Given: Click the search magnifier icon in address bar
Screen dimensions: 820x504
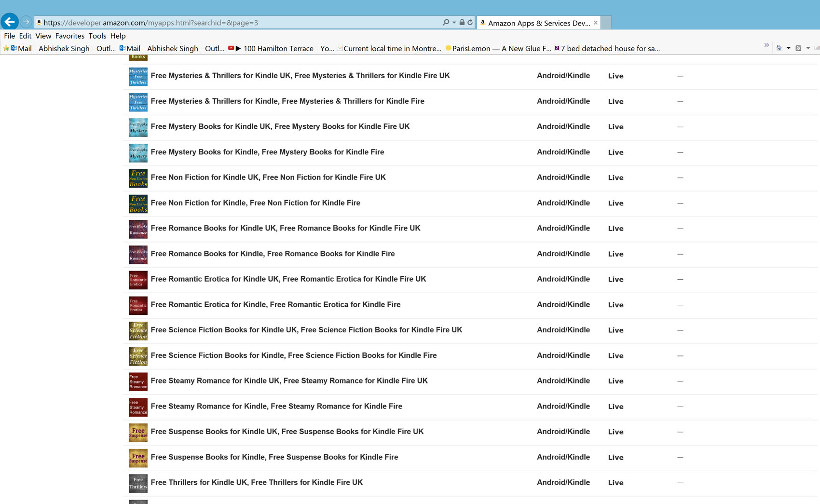Looking at the screenshot, I should click(x=446, y=22).
